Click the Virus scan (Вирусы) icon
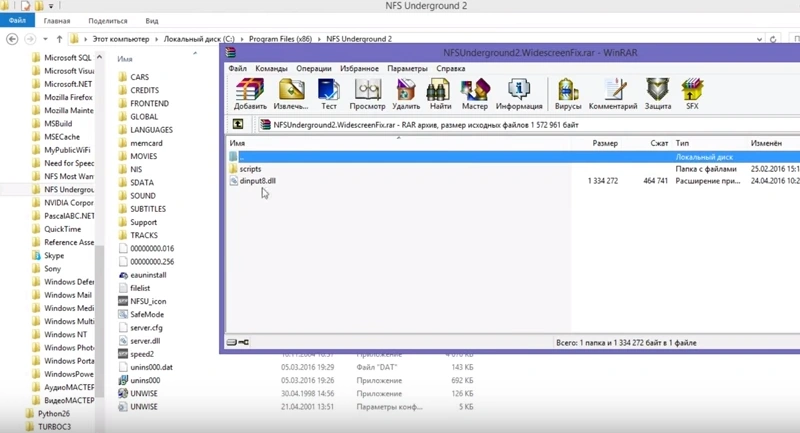This screenshot has height=433, width=800. [568, 94]
